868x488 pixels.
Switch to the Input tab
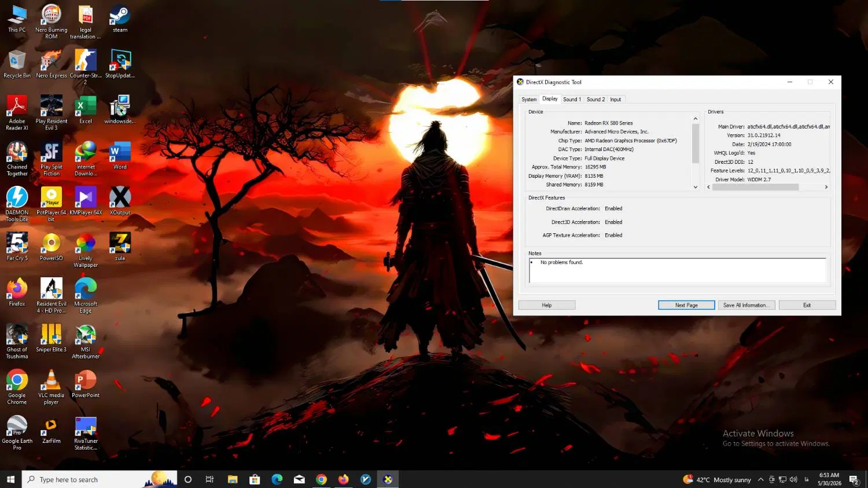tap(615, 100)
